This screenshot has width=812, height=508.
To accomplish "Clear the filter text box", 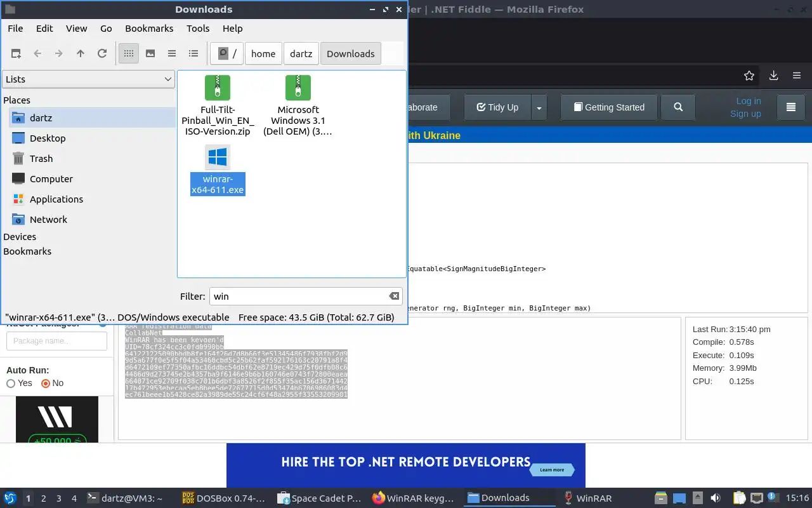I will (x=394, y=297).
